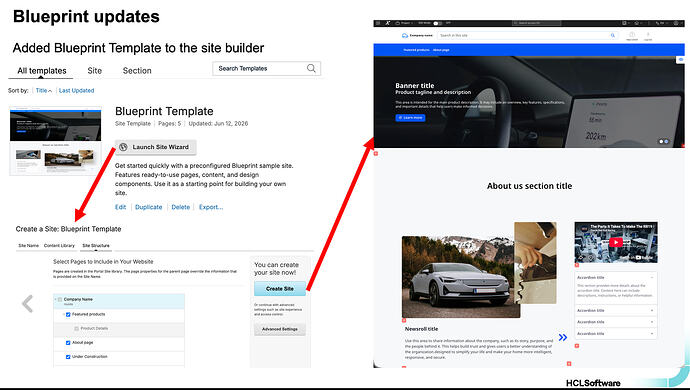The width and height of the screenshot is (690, 390).
Task: Sort templates by Title dropdown
Action: tap(44, 90)
